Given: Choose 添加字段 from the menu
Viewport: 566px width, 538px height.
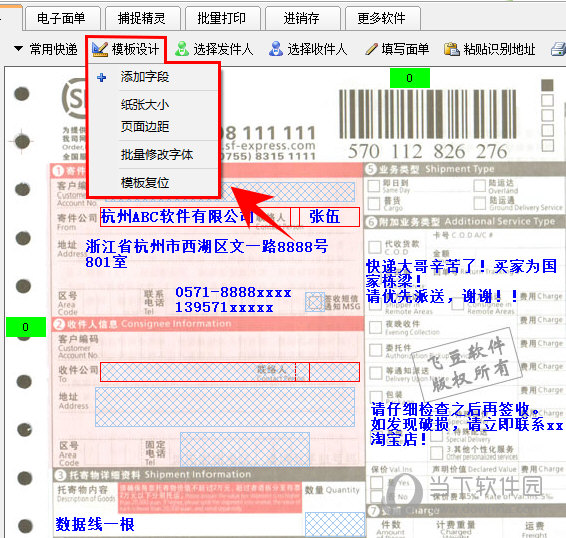Looking at the screenshot, I should [x=145, y=77].
